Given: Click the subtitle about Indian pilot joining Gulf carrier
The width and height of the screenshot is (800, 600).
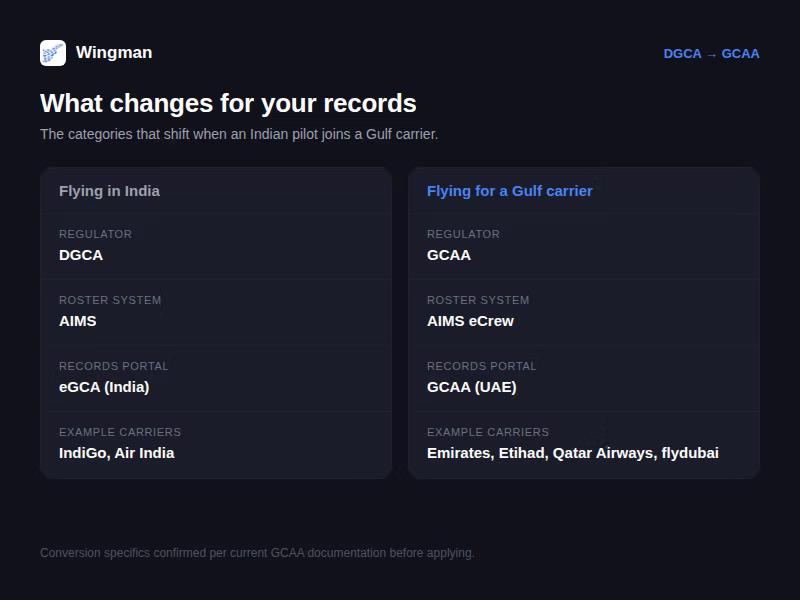Looking at the screenshot, I should pyautogui.click(x=239, y=134).
